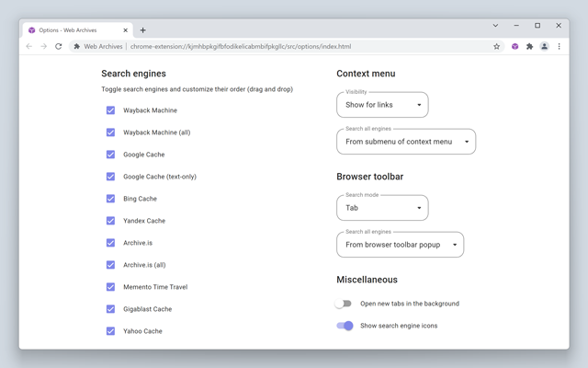The image size is (588, 368).
Task: Click the browser forward arrow
Action: pos(43,46)
